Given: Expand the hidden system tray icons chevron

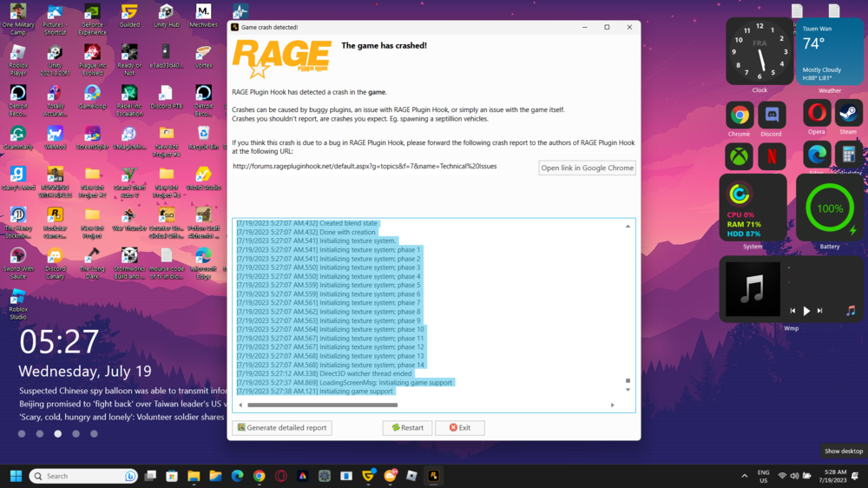Looking at the screenshot, I should (x=745, y=476).
